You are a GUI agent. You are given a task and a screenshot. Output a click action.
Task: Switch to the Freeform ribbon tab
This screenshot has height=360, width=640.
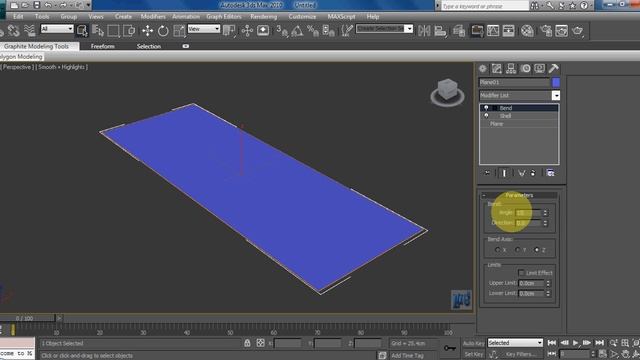pos(102,47)
